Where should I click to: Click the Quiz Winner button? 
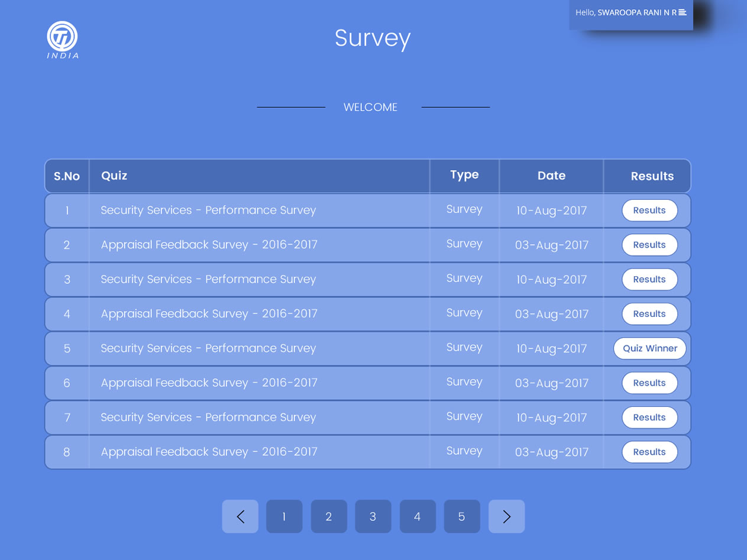pyautogui.click(x=650, y=348)
